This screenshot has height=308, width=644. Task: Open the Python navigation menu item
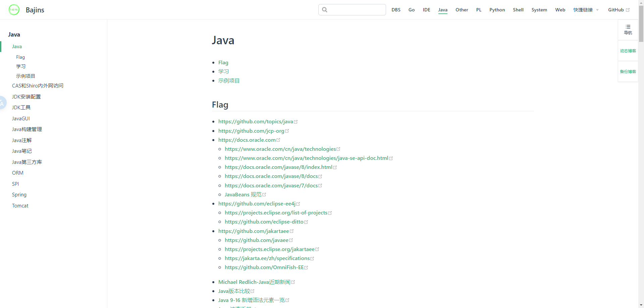(497, 10)
